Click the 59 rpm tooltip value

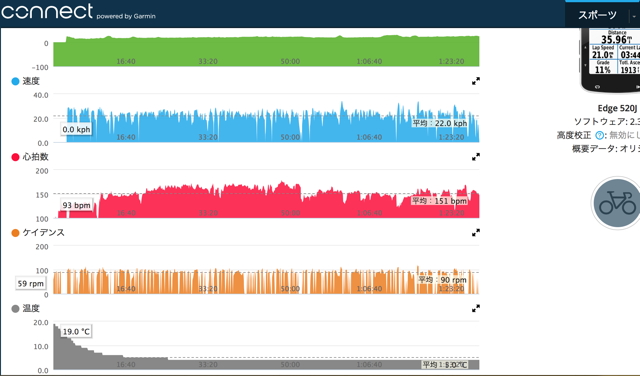click(x=30, y=283)
